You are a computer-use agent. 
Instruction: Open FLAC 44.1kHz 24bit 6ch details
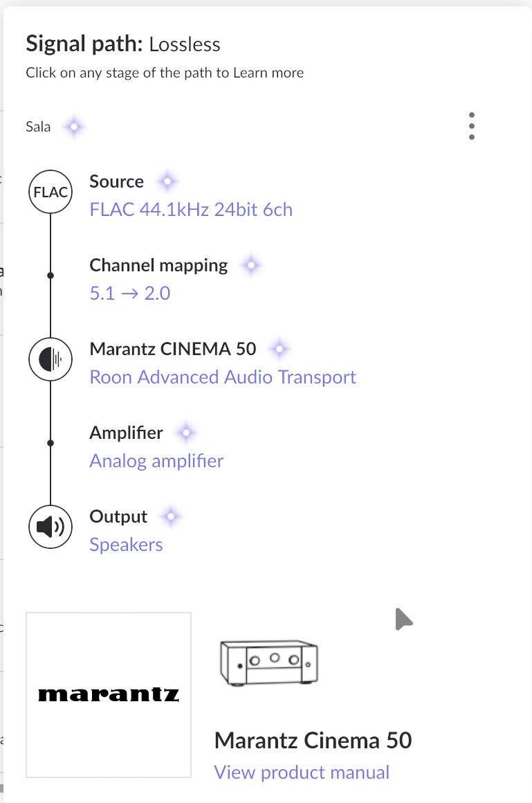(x=191, y=210)
